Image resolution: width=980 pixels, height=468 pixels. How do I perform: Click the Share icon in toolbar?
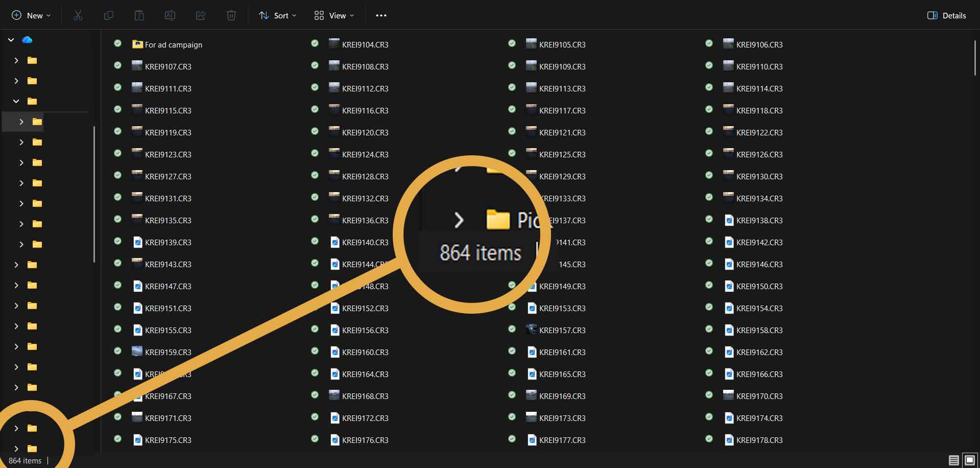pos(201,15)
